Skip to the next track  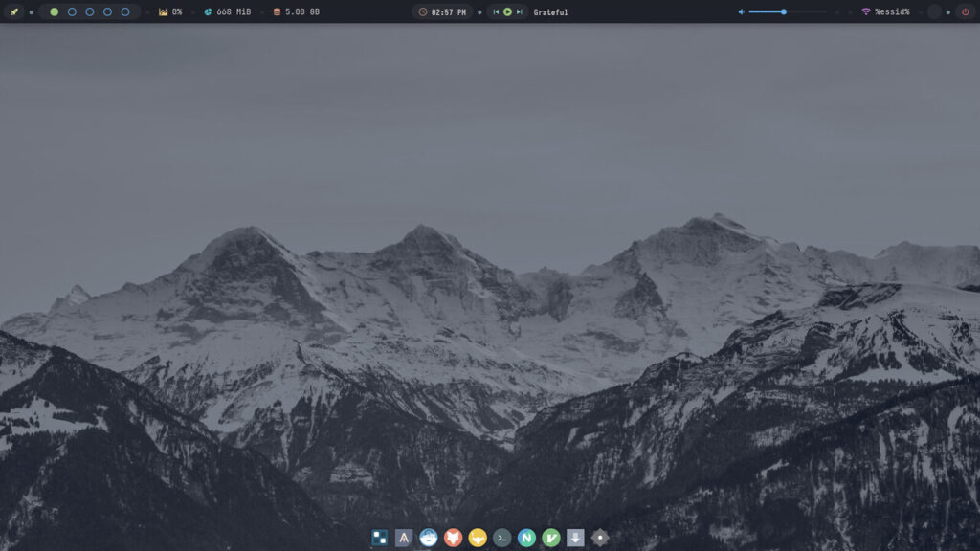click(x=519, y=12)
